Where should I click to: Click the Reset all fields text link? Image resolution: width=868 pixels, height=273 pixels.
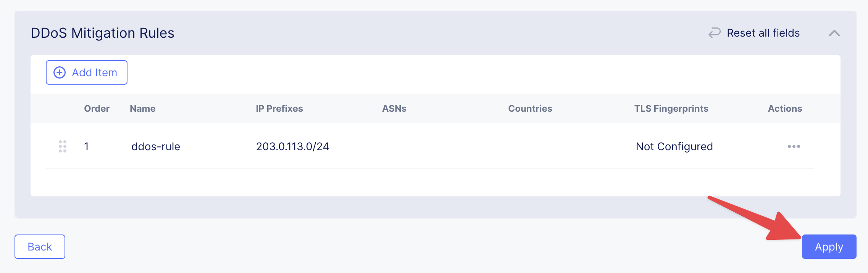[763, 33]
